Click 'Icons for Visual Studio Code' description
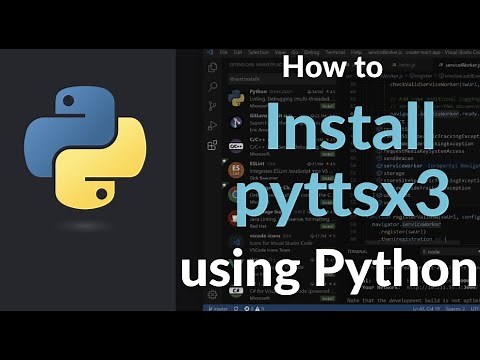 coord(281,243)
